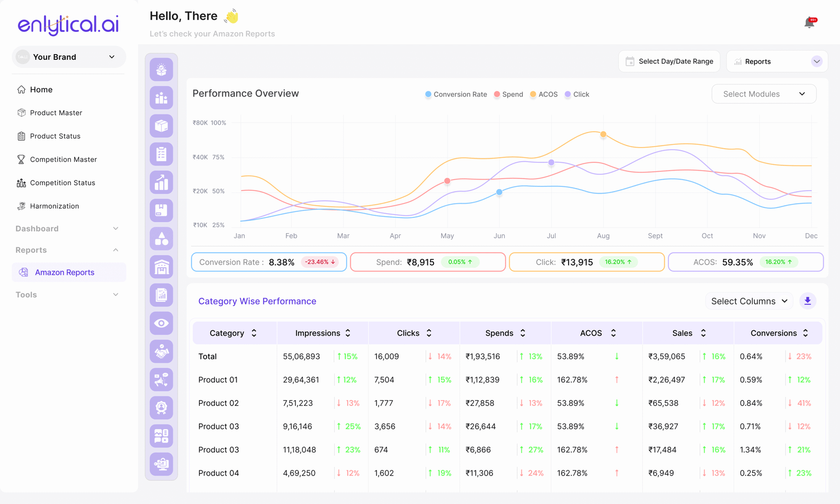This screenshot has width=840, height=504.
Task: Click the handshake icon in icon strip
Action: 161,352
